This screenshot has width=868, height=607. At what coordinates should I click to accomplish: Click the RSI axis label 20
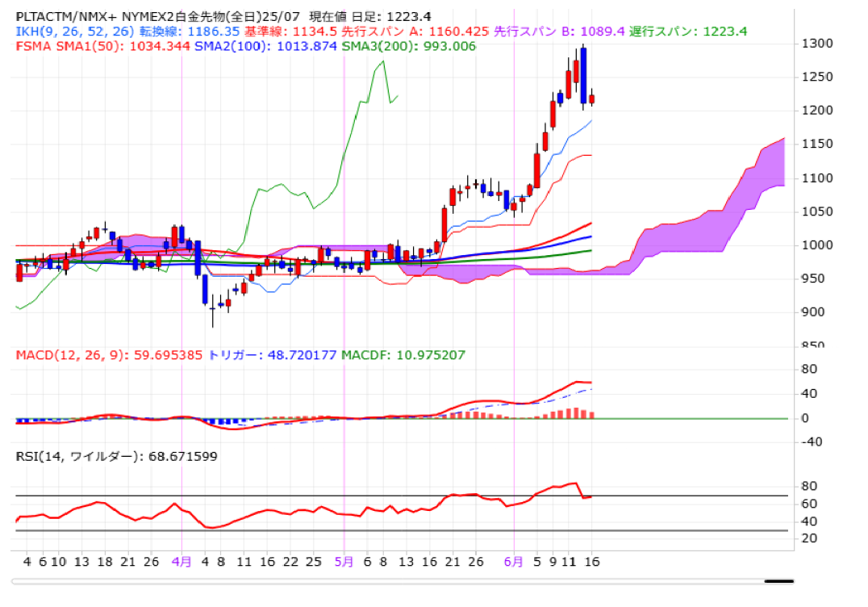pyautogui.click(x=809, y=538)
